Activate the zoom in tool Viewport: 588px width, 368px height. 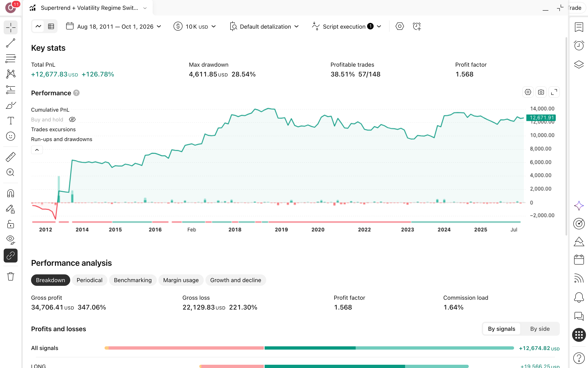[x=10, y=172]
